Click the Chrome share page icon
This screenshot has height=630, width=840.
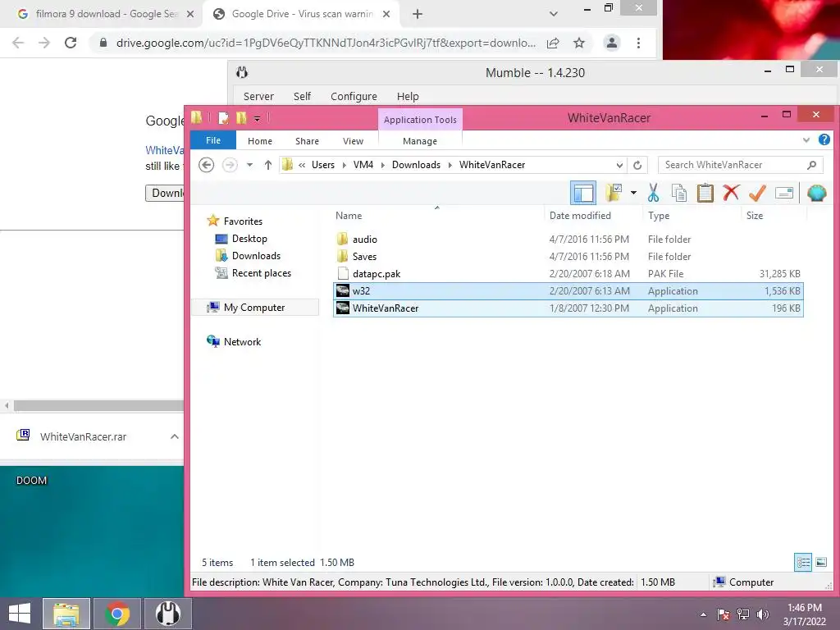[x=554, y=43]
